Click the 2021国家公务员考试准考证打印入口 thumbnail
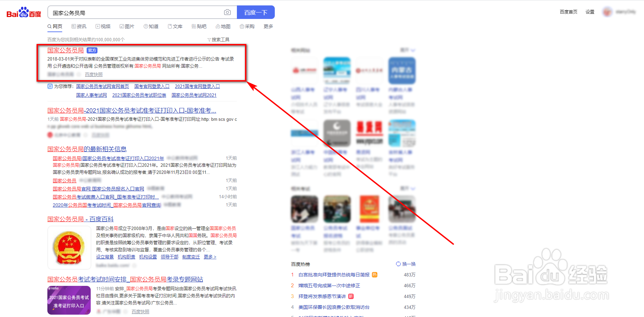Viewport: 644px width, 317px height. point(69,300)
